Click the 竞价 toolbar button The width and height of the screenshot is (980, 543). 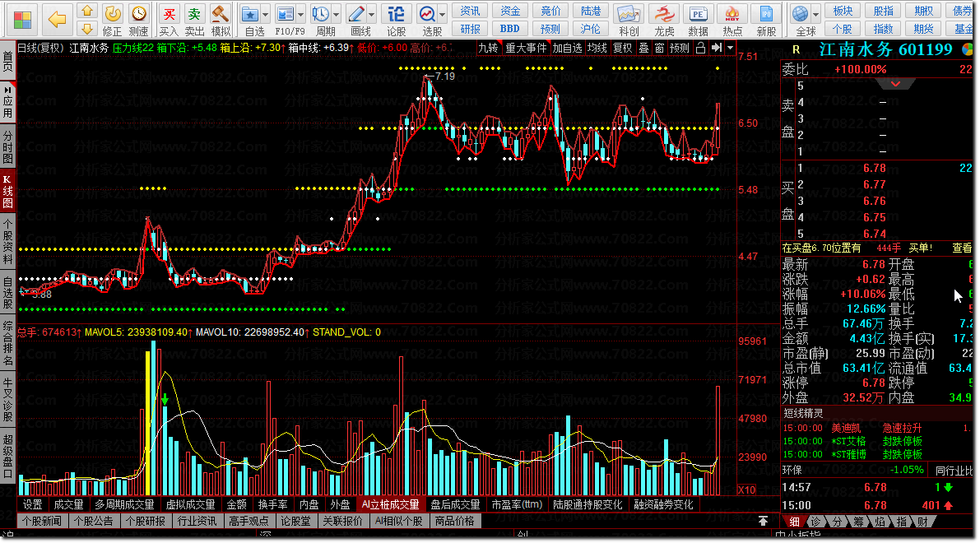coord(550,12)
